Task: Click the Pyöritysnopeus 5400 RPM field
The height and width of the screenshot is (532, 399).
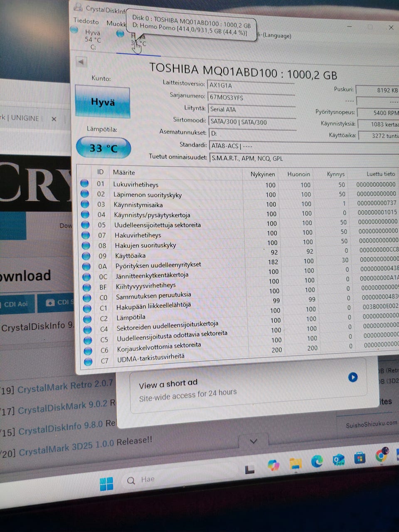Action: (x=378, y=112)
